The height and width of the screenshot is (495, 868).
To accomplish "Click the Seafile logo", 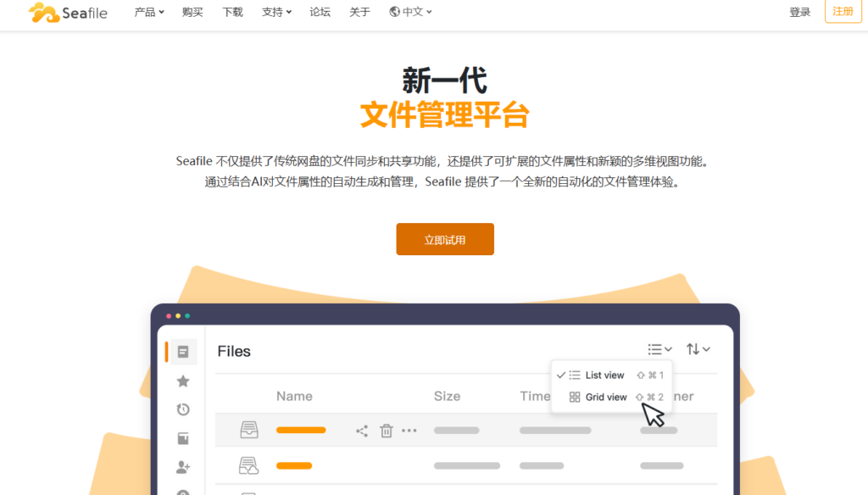I will pyautogui.click(x=68, y=12).
